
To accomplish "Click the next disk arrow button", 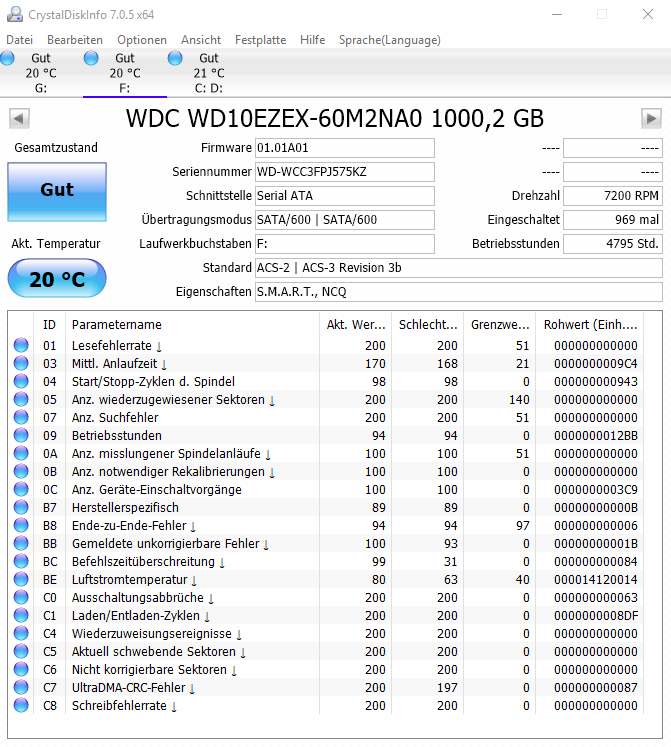I will pyautogui.click(x=651, y=118).
